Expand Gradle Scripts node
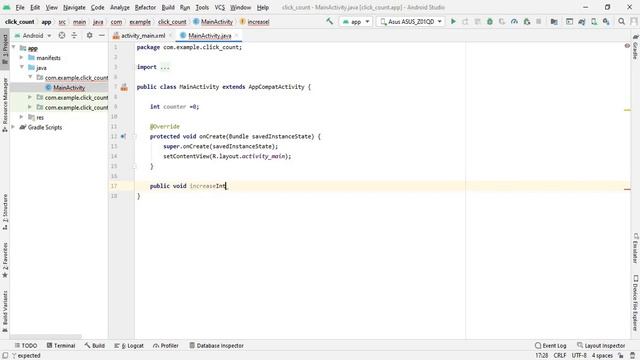The image size is (640, 360). [13, 127]
